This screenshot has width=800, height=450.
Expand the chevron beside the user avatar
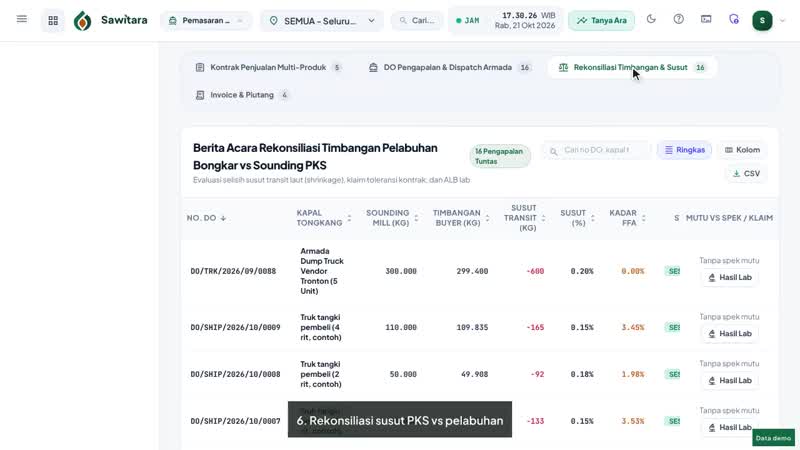[783, 21]
